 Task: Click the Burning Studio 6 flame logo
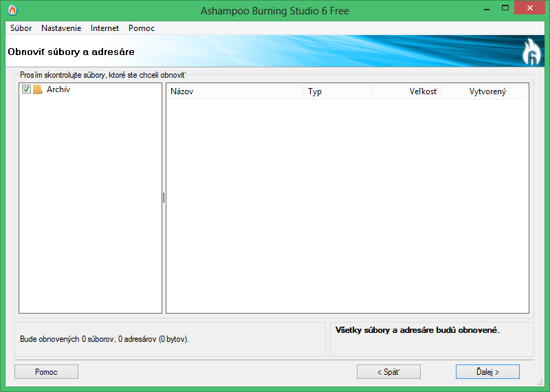[531, 52]
